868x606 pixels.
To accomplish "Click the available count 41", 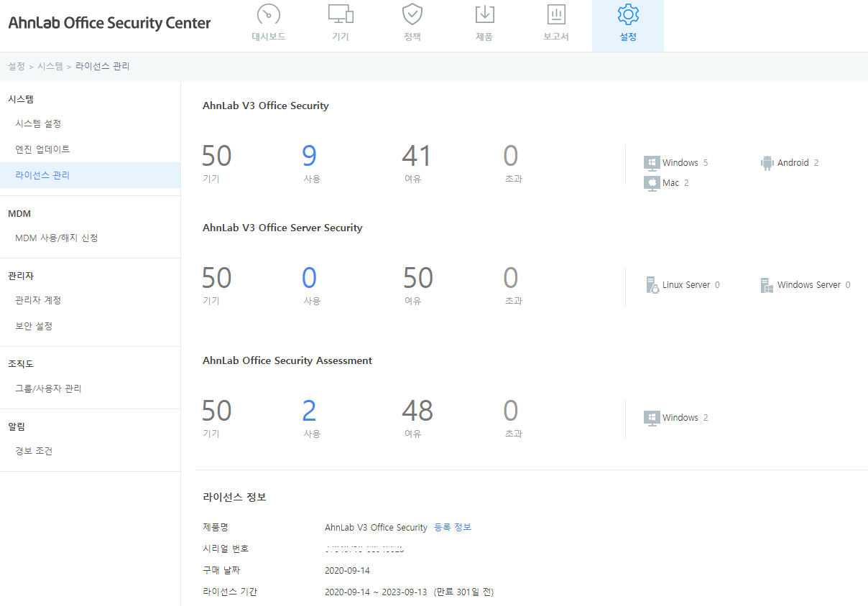I will pos(417,156).
